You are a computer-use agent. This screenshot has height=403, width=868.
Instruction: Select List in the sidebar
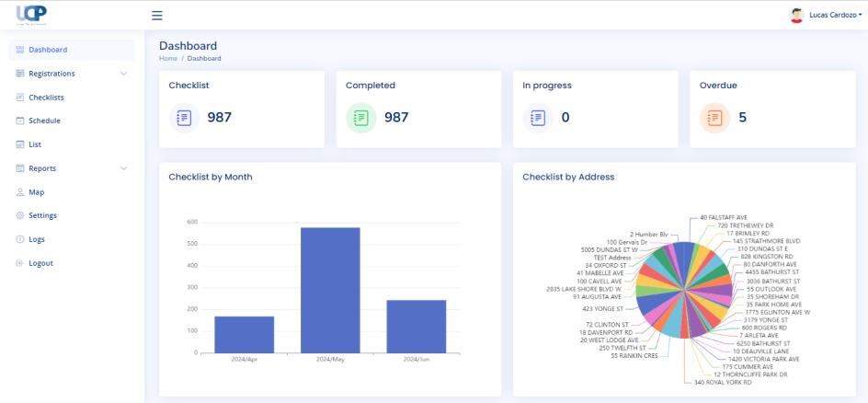point(72,144)
